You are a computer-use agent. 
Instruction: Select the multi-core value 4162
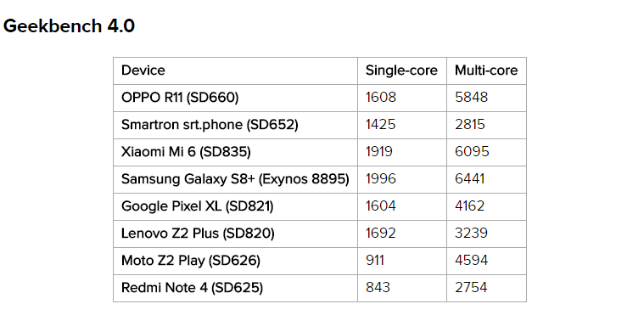[469, 206]
